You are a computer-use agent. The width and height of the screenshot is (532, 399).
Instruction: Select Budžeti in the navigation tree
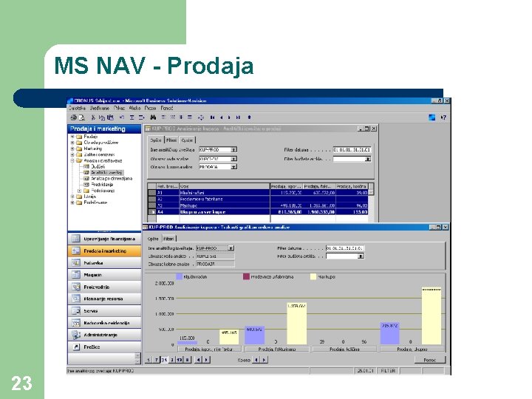98,166
